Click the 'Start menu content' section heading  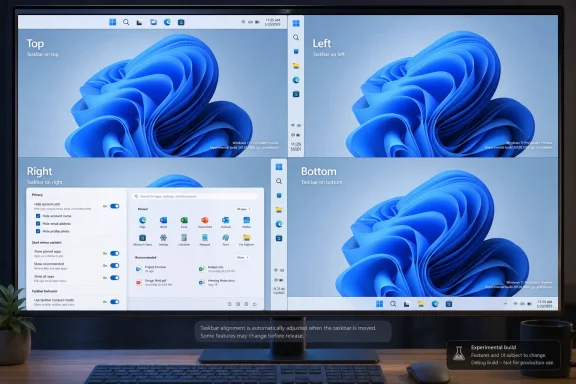pyautogui.click(x=47, y=243)
